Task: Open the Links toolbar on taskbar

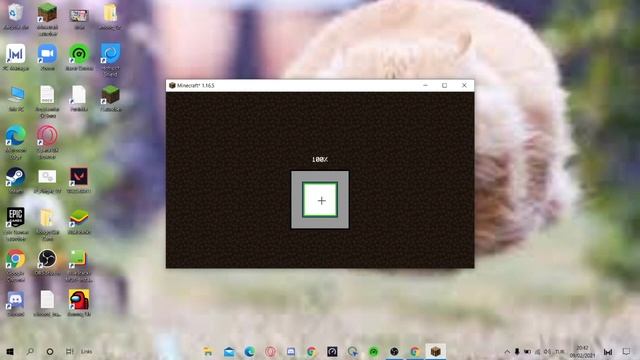Action: (86, 351)
